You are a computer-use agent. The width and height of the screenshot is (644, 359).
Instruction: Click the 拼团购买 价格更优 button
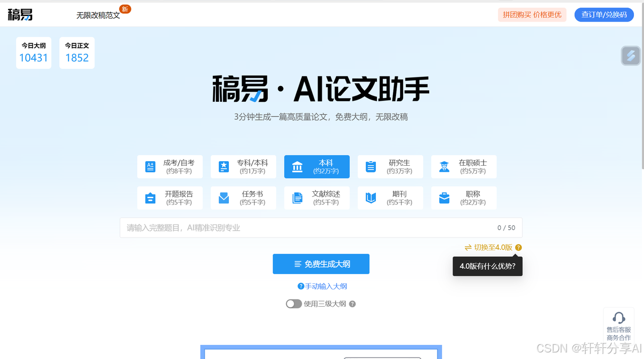pos(532,15)
